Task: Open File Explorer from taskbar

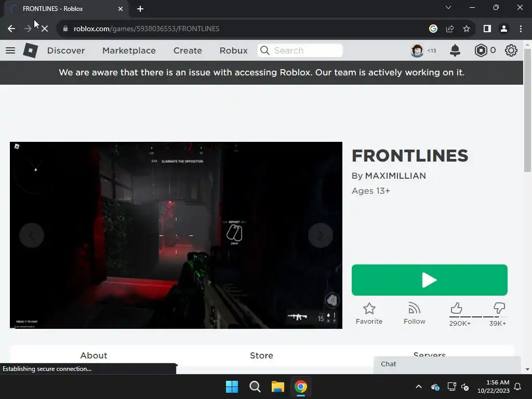Action: pyautogui.click(x=278, y=387)
